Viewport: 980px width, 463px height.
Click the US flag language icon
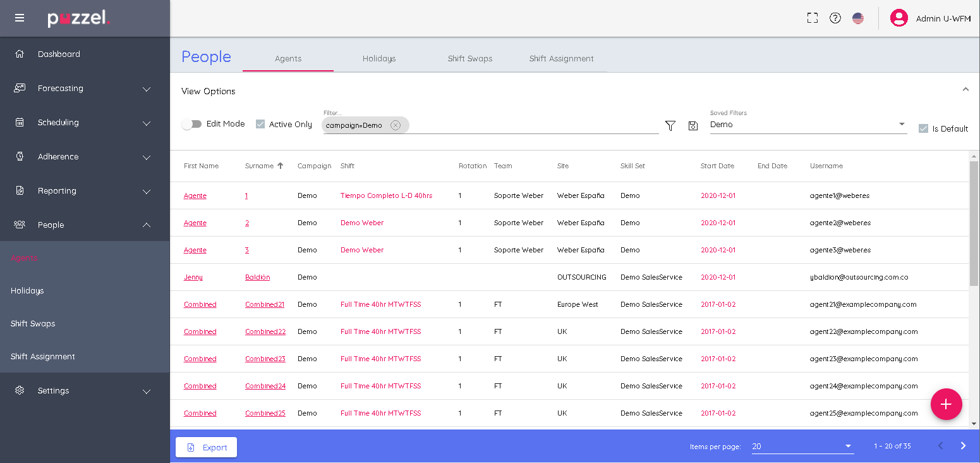[x=858, y=18]
